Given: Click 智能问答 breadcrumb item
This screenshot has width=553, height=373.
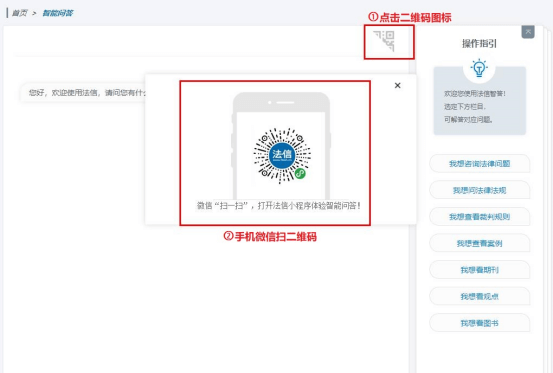Looking at the screenshot, I should [x=58, y=13].
